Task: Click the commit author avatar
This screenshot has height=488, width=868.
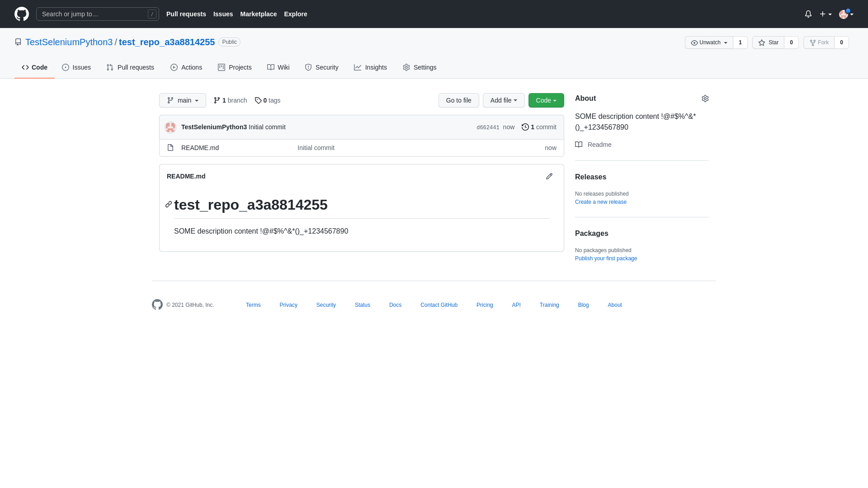Action: [x=170, y=127]
